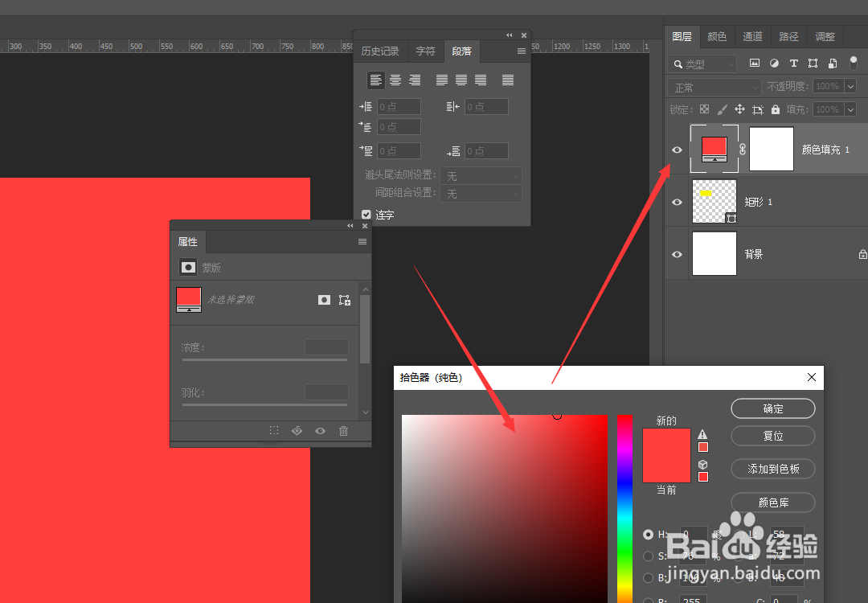Viewport: 868px width, 603px height.
Task: Add pixel mask in Properties panel
Action: [325, 300]
